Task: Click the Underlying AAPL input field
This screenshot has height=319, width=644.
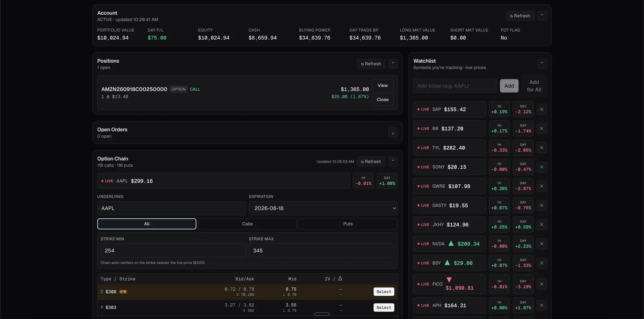Action: click(171, 208)
